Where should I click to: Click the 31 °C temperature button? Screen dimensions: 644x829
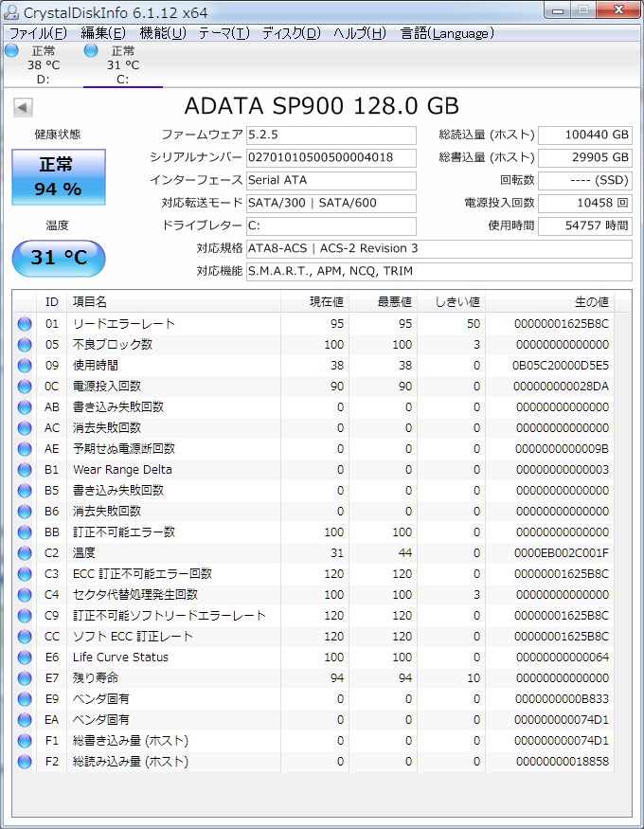tap(59, 258)
